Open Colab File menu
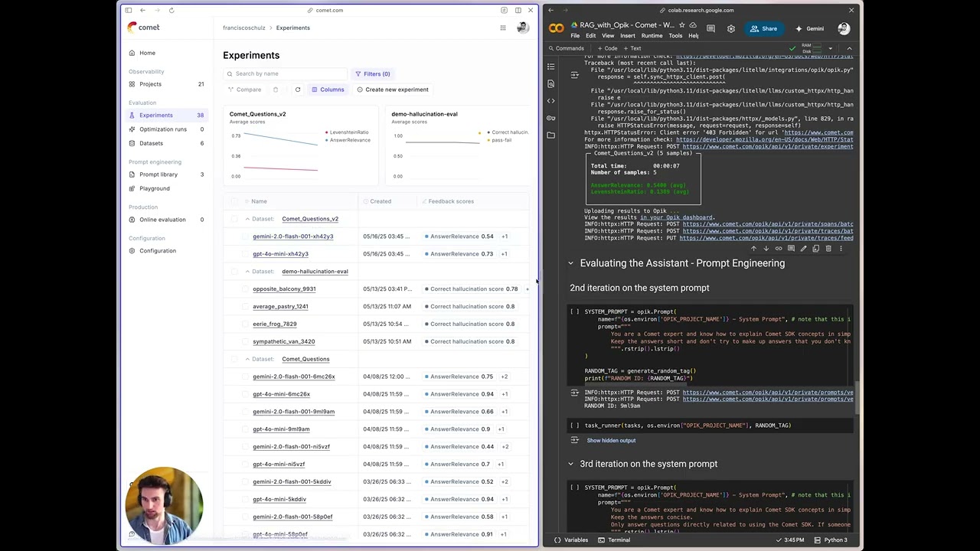Viewport: 980px width, 551px height. (575, 36)
